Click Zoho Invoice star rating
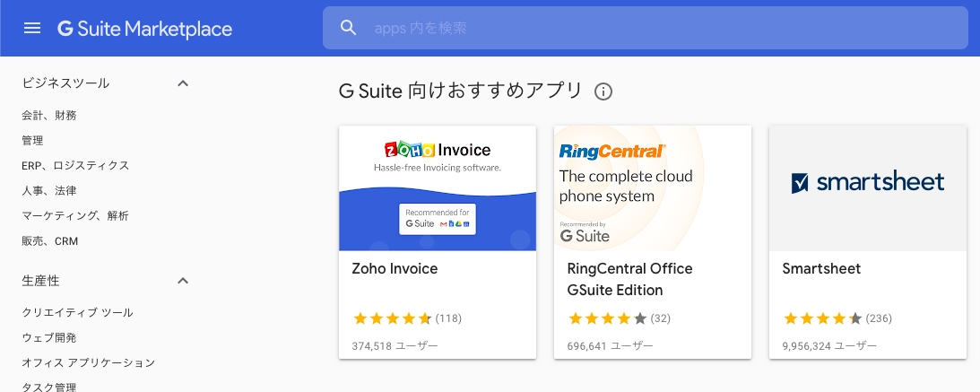Screen dimensions: 980x392 pos(392,318)
